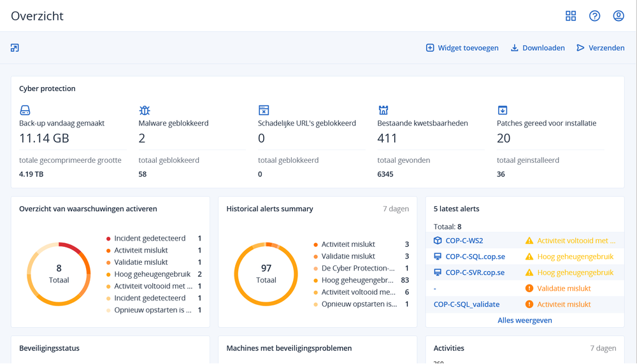637x364 pixels.
Task: Click the 'Hoog geheugengebruik' alert for COP-C-SQL.cop.se
Action: pyautogui.click(x=575, y=256)
